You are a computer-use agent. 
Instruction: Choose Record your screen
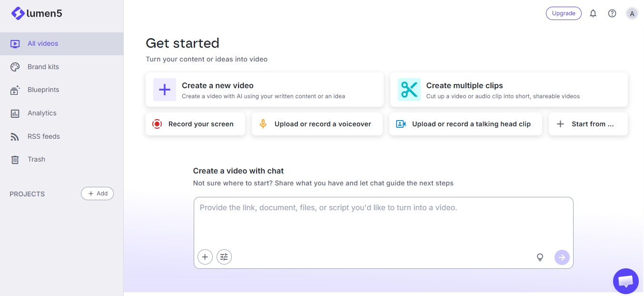tap(195, 124)
